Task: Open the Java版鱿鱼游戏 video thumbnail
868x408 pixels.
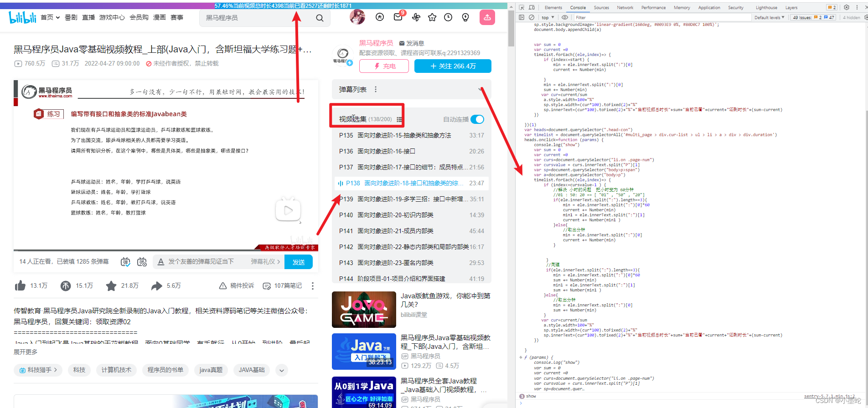Action: [x=364, y=310]
